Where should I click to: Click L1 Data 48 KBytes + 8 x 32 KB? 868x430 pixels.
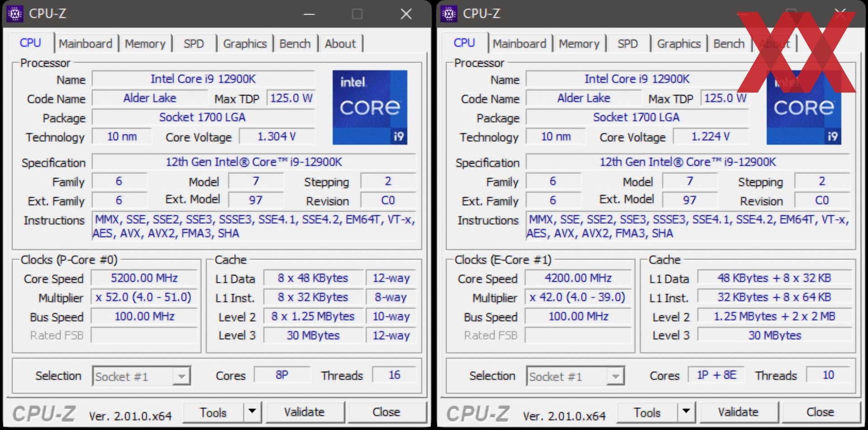click(x=774, y=278)
